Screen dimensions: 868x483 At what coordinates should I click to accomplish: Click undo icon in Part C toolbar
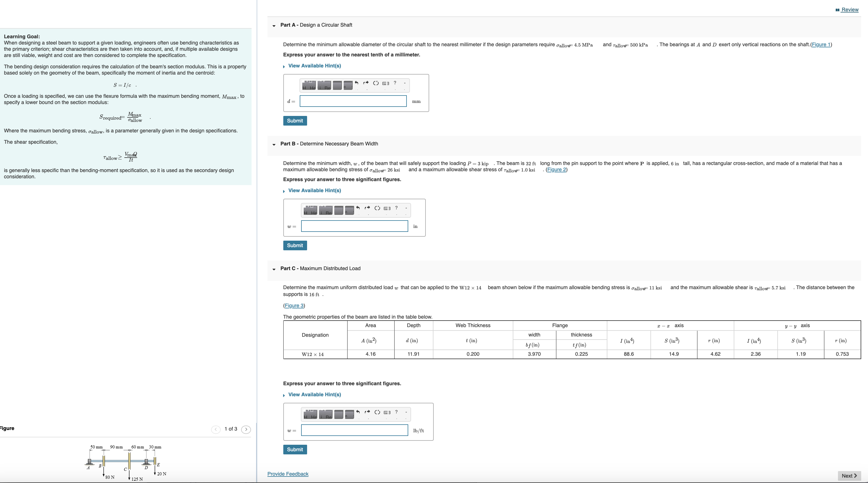[358, 412]
